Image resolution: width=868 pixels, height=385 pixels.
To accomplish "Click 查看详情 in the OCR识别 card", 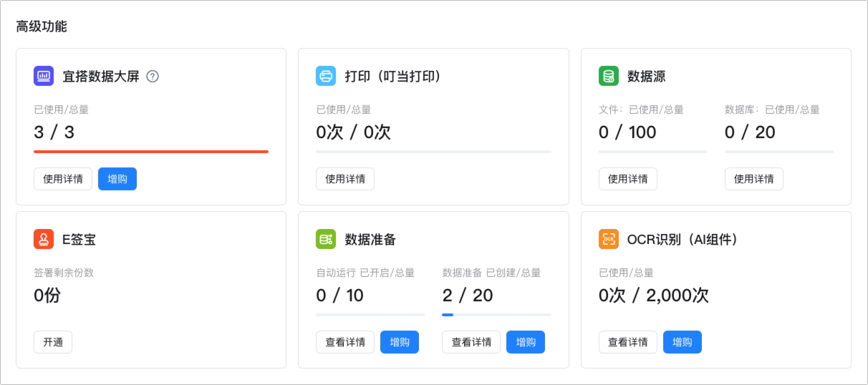I will pyautogui.click(x=628, y=342).
